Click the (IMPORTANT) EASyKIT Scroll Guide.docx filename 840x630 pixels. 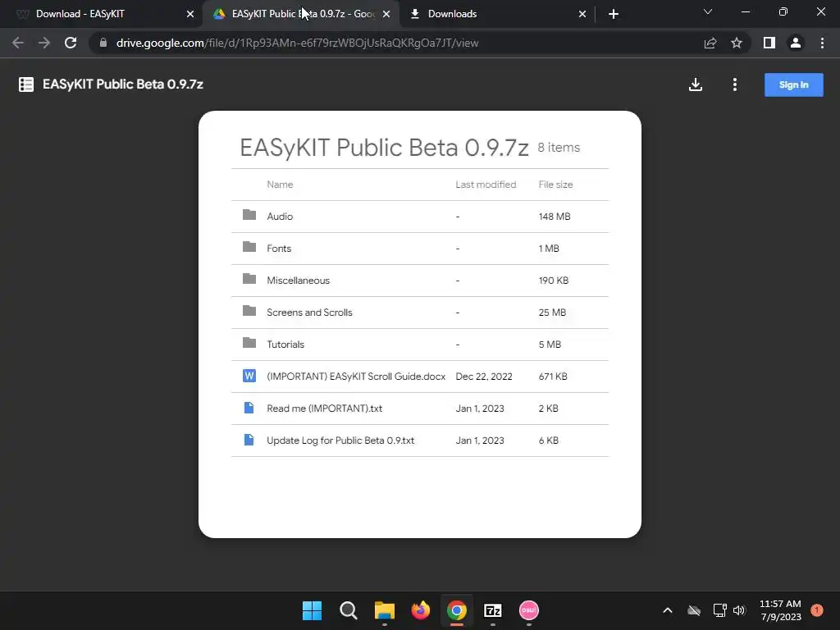[x=356, y=377]
